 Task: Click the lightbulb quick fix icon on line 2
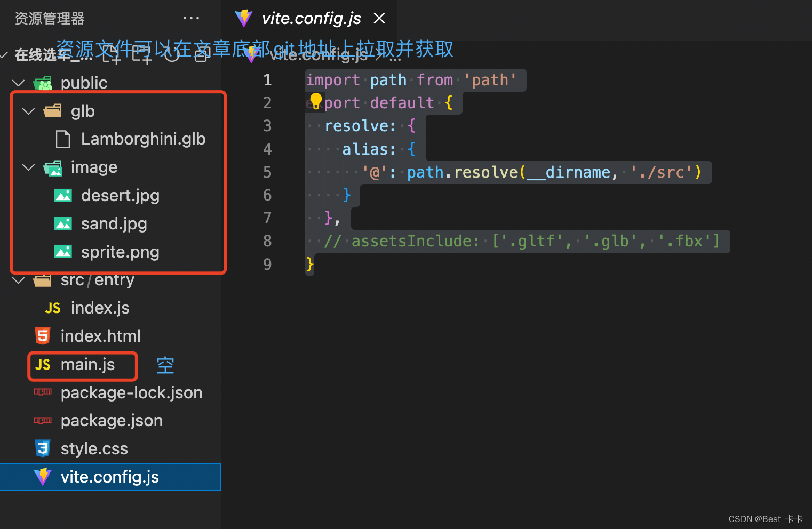316,100
